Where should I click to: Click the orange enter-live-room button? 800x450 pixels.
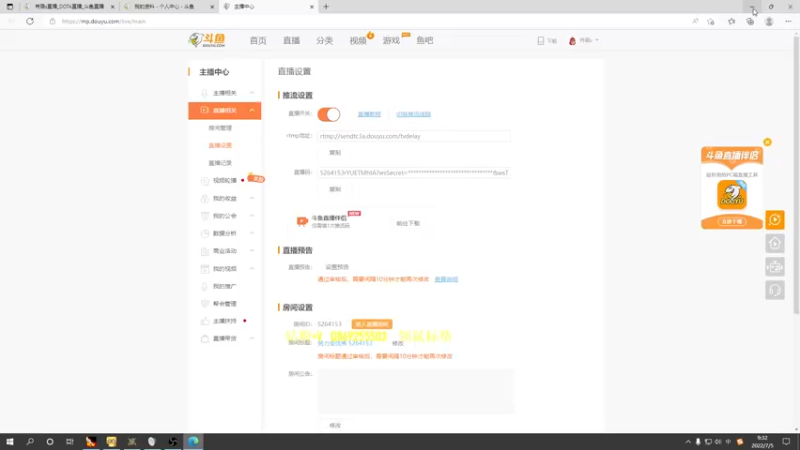(371, 324)
